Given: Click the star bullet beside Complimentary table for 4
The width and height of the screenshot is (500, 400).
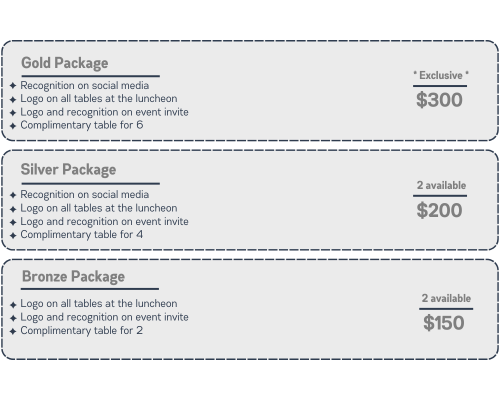Looking at the screenshot, I should (13, 236).
